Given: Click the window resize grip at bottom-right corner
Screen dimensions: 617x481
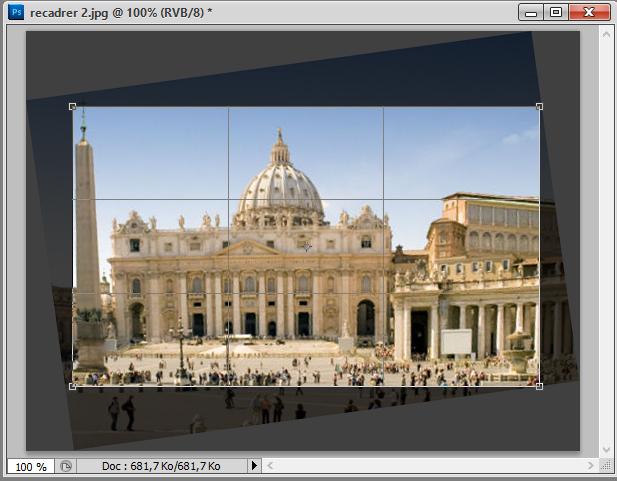Looking at the screenshot, I should point(607,467).
